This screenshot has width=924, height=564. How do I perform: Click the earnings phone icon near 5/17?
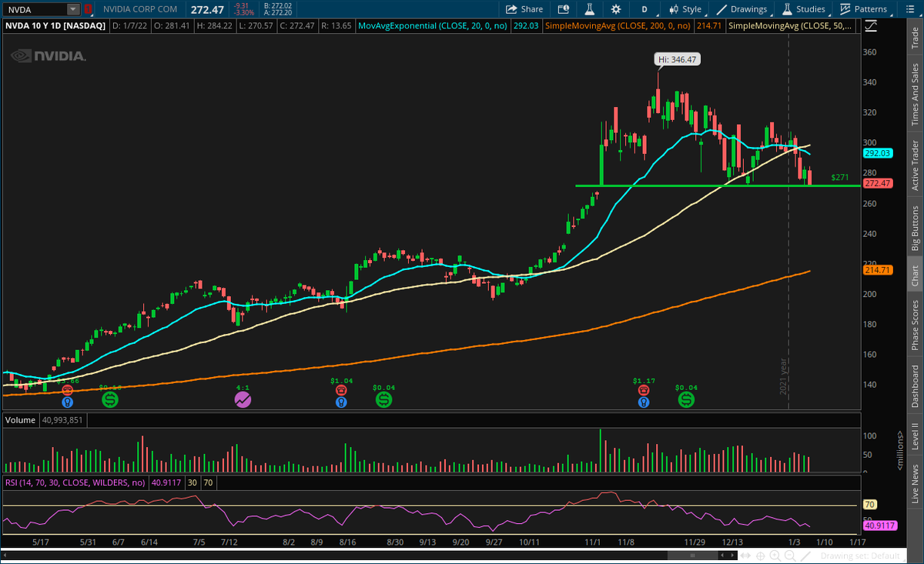(x=67, y=390)
